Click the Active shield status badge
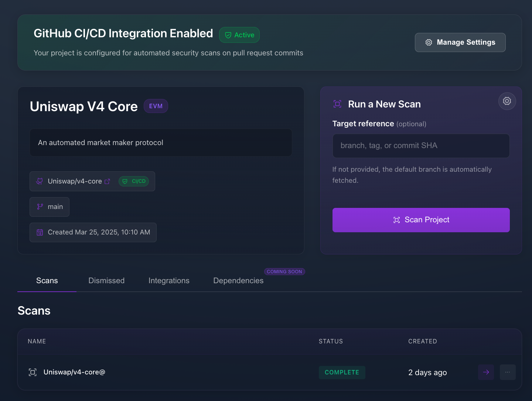Image resolution: width=532 pixels, height=401 pixels. click(239, 35)
